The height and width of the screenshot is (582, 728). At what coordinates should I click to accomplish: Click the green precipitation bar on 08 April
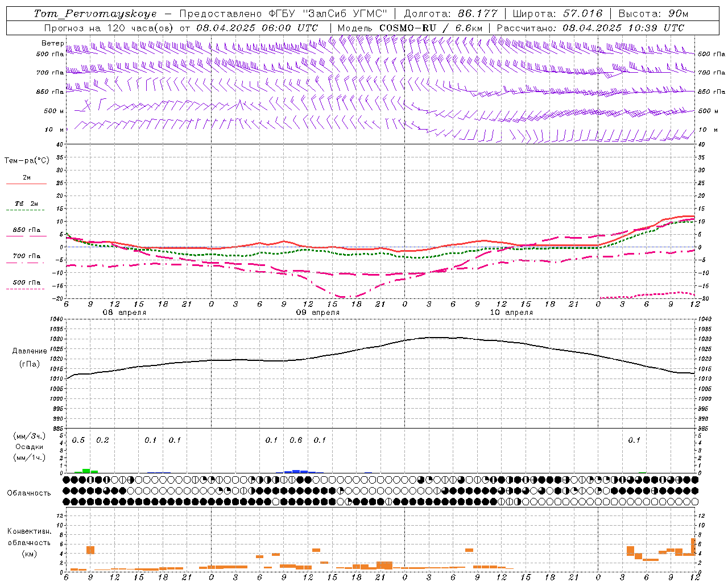click(86, 471)
